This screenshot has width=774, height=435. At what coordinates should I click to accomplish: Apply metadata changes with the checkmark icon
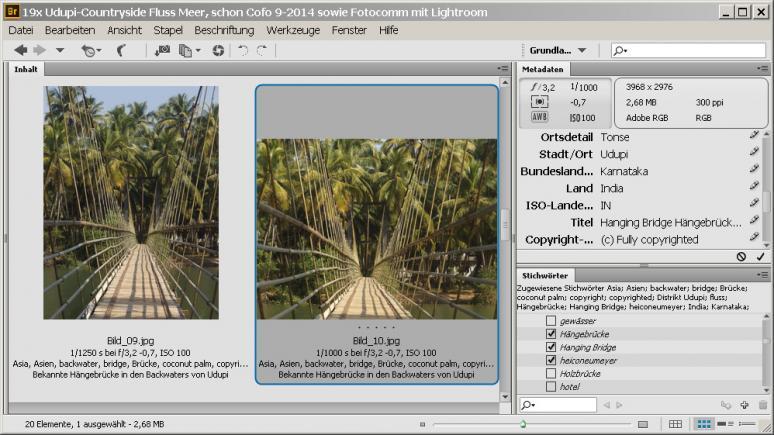point(760,257)
